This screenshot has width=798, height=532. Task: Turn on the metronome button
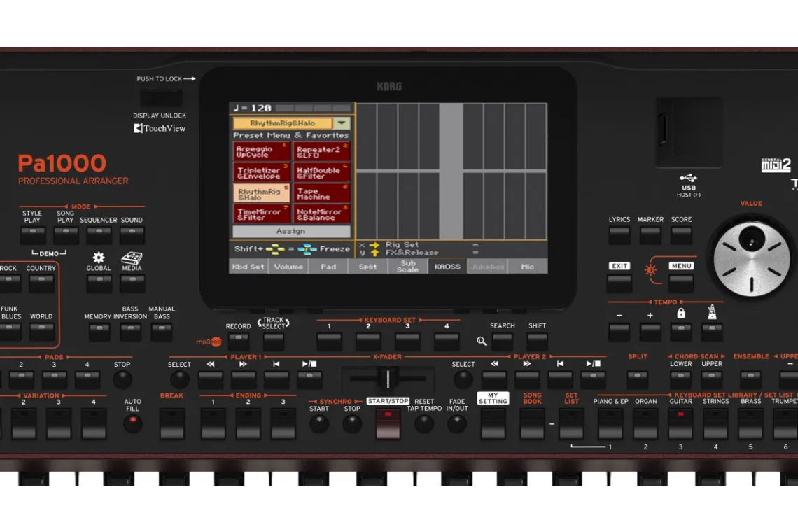712,332
